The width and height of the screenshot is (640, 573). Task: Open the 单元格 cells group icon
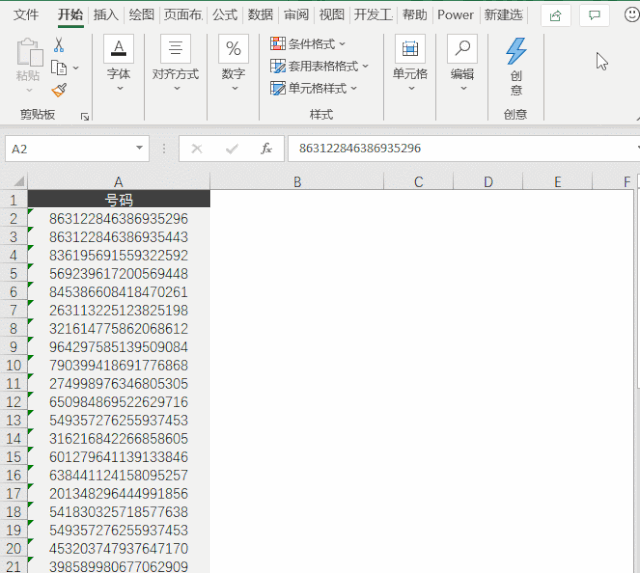point(410,49)
